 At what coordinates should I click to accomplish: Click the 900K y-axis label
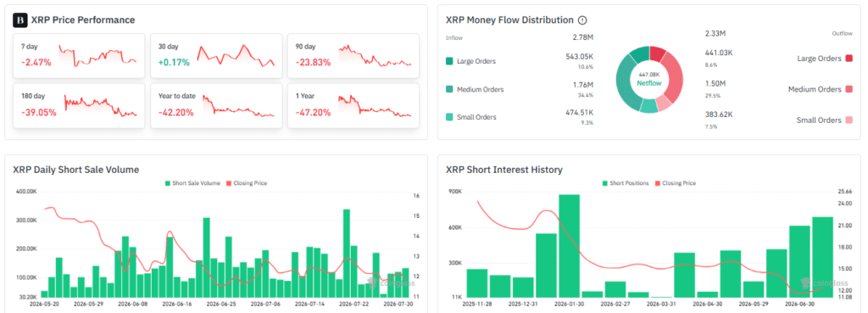click(x=454, y=192)
